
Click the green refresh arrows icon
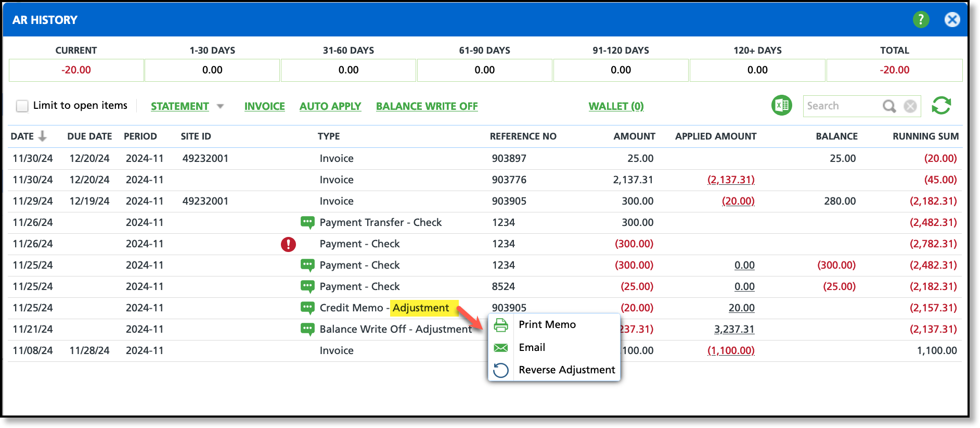(x=941, y=106)
